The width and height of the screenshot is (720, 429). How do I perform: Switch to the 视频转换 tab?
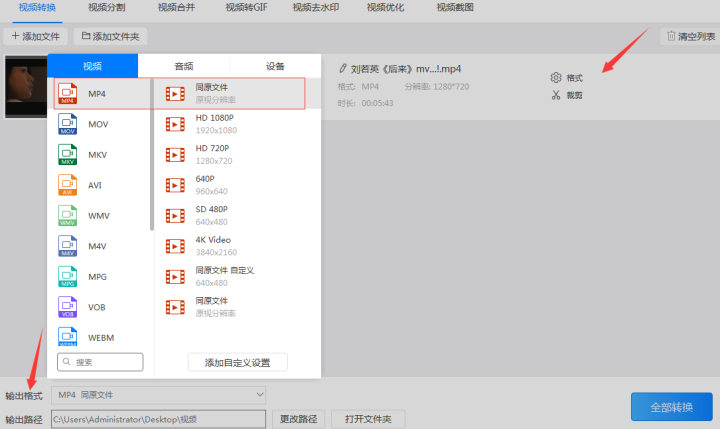[37, 8]
